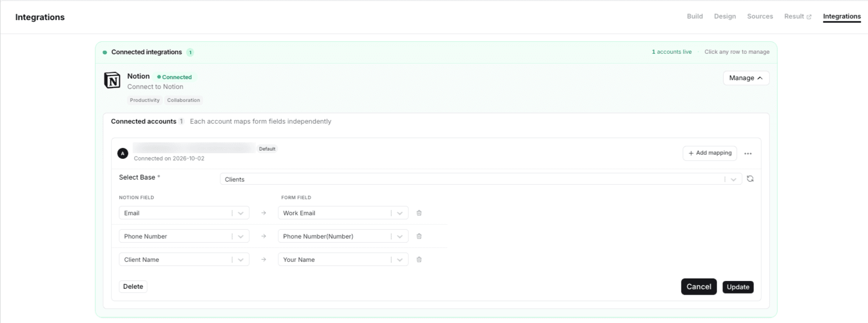
Task: Delete the Client Name mapping trash icon
Action: (x=419, y=259)
